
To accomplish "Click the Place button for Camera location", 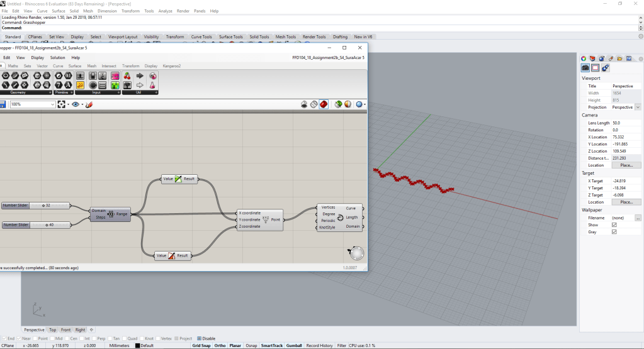I will [x=626, y=165].
